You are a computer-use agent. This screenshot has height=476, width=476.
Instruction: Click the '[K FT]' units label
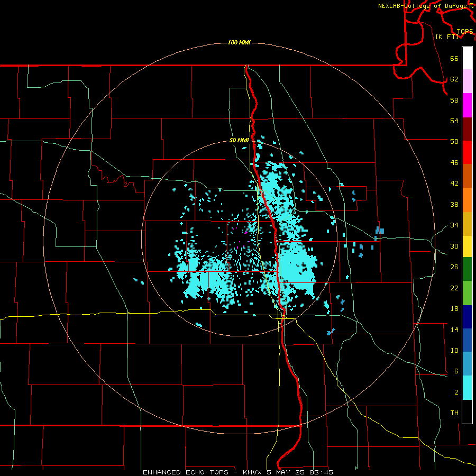point(447,36)
